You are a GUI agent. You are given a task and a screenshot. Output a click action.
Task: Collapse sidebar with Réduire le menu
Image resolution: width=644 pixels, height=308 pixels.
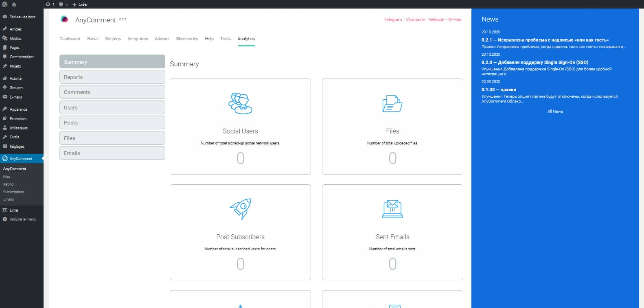pyautogui.click(x=22, y=219)
